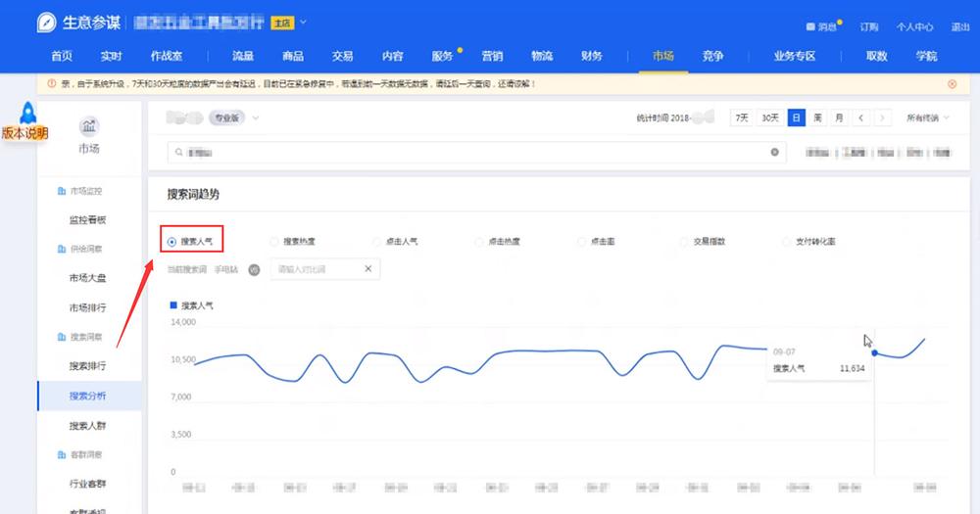Click the 30天 time range button

pos(771,118)
